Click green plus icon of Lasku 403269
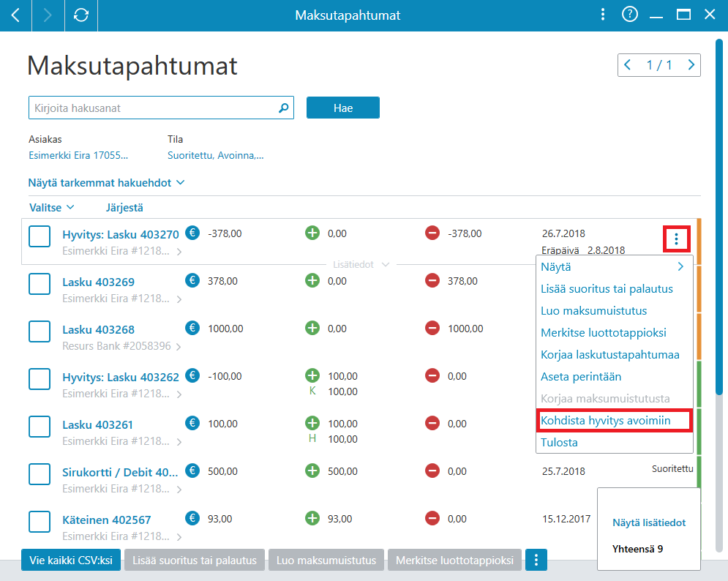The height and width of the screenshot is (581, 728). (312, 280)
